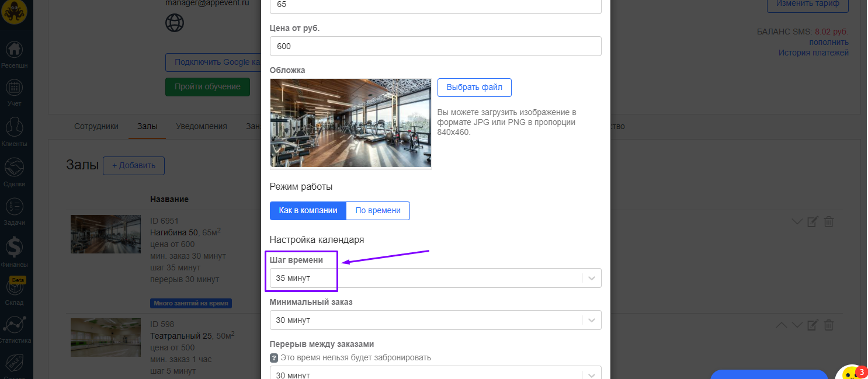Open the Статистика chart icon

click(14, 326)
